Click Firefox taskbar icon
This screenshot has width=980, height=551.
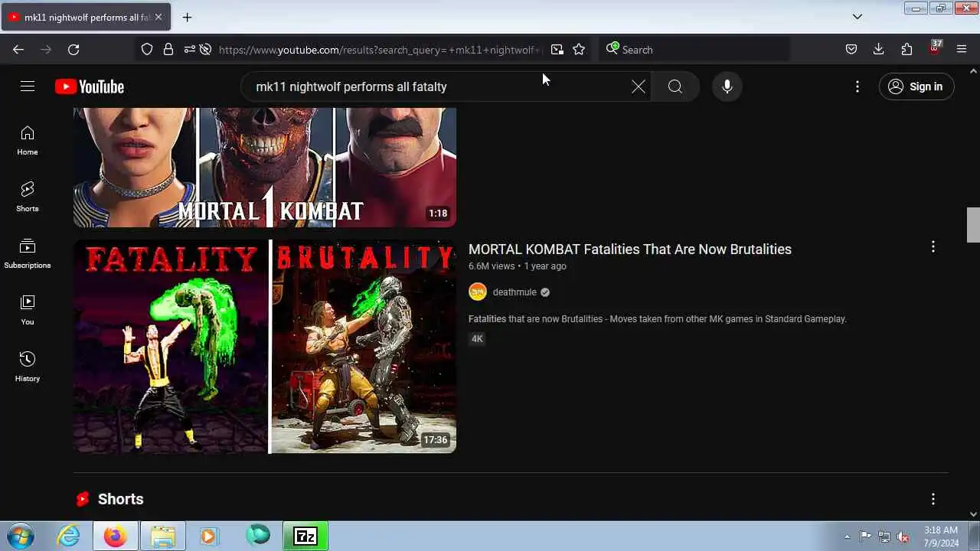[x=116, y=536]
